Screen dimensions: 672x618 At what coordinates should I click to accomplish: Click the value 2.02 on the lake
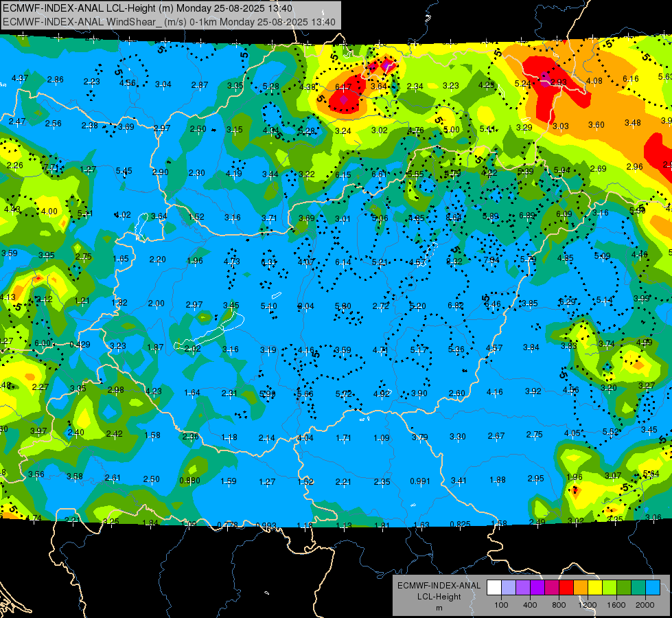pyautogui.click(x=192, y=349)
